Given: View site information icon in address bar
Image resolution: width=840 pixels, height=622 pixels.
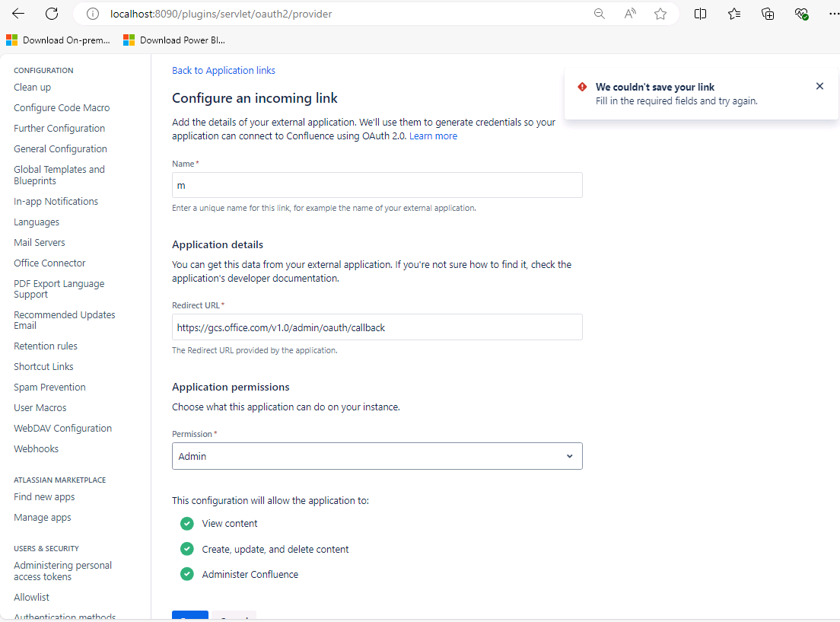Looking at the screenshot, I should point(93,14).
